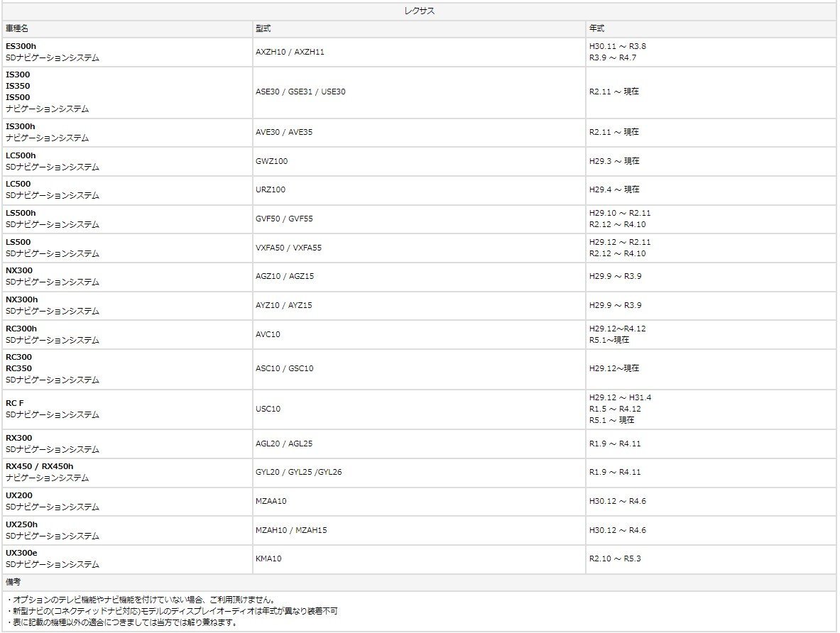Click model code KMA10
This screenshot has width=840, height=633.
[x=268, y=558]
